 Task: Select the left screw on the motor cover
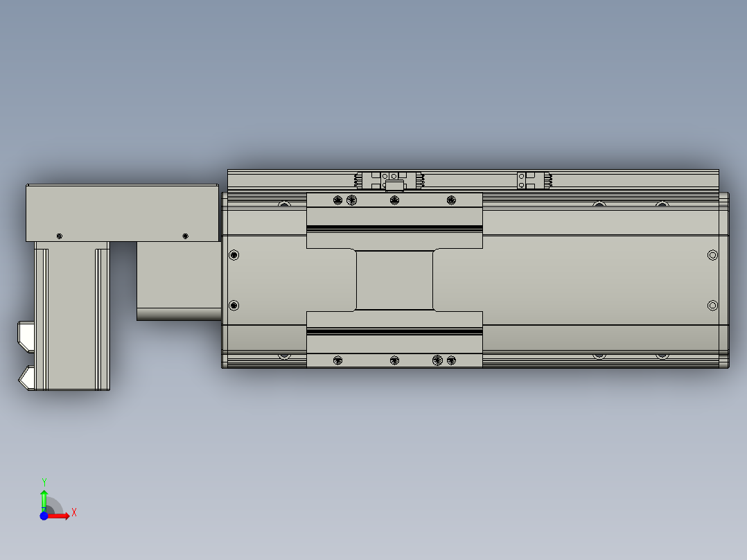(59, 236)
